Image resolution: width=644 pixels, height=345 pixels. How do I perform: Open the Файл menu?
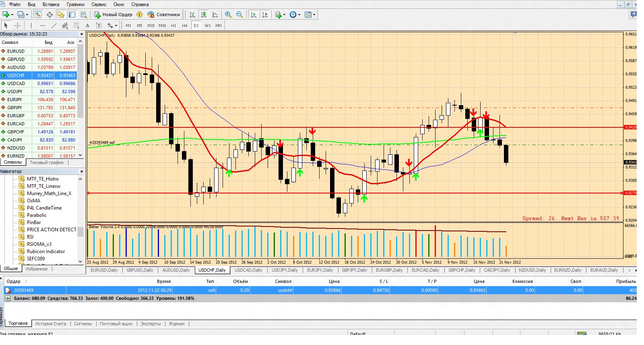click(x=14, y=4)
